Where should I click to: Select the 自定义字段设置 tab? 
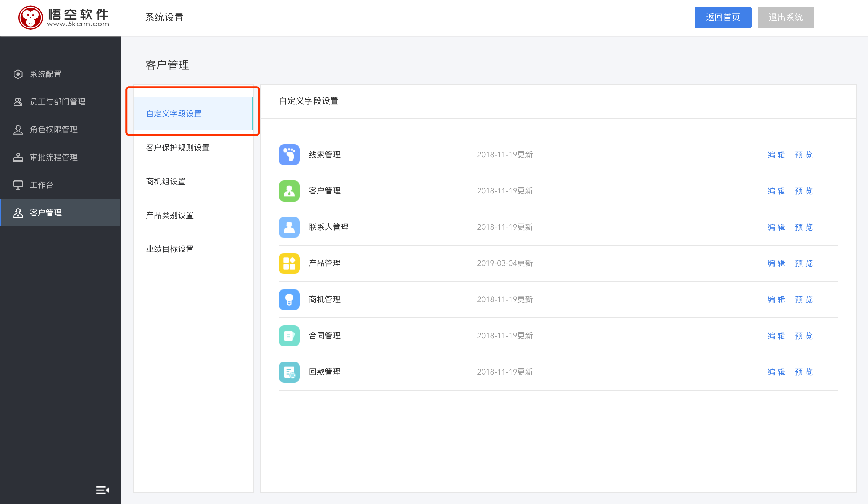pyautogui.click(x=194, y=114)
